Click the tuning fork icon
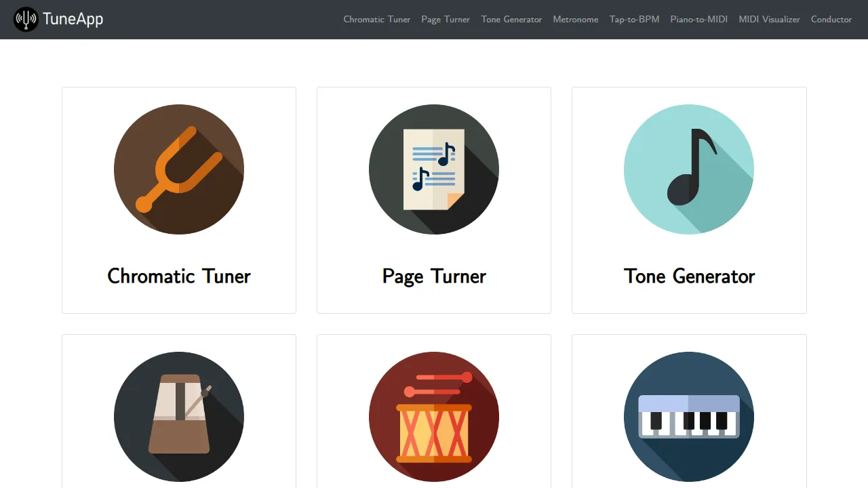Image resolution: width=868 pixels, height=488 pixels. (179, 169)
